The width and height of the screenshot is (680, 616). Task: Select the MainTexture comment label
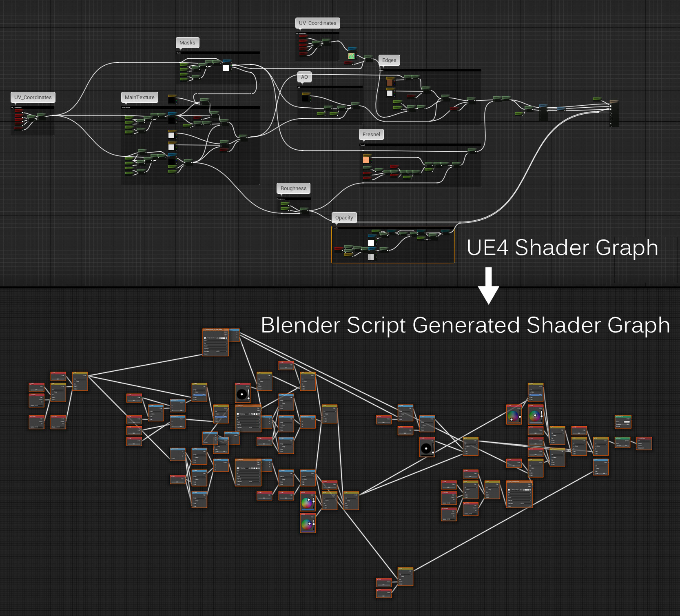tap(140, 97)
